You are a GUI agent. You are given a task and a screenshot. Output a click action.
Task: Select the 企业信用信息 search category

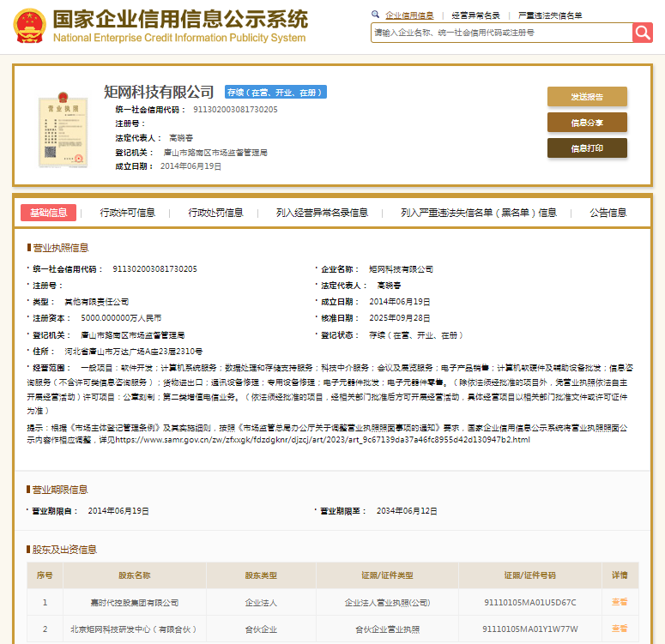[x=409, y=15]
